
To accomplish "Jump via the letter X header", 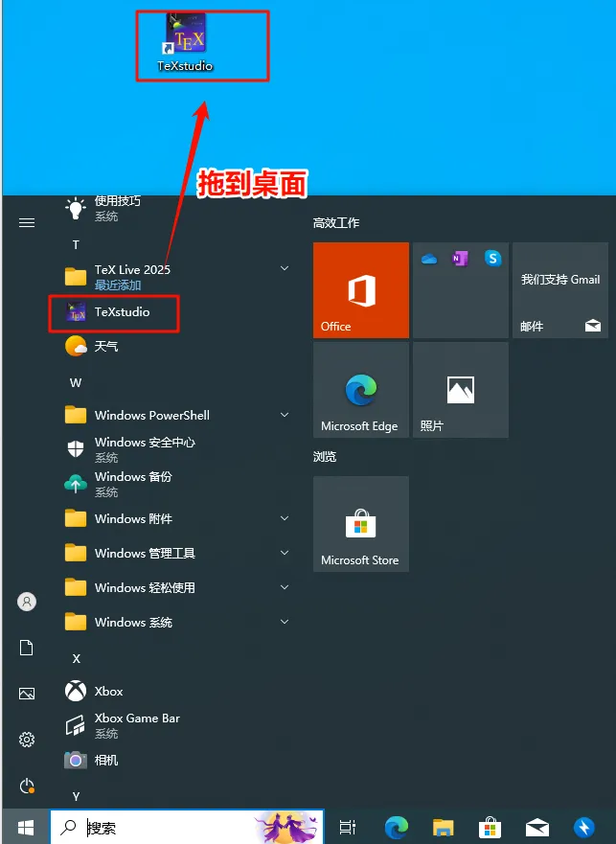I will (76, 658).
